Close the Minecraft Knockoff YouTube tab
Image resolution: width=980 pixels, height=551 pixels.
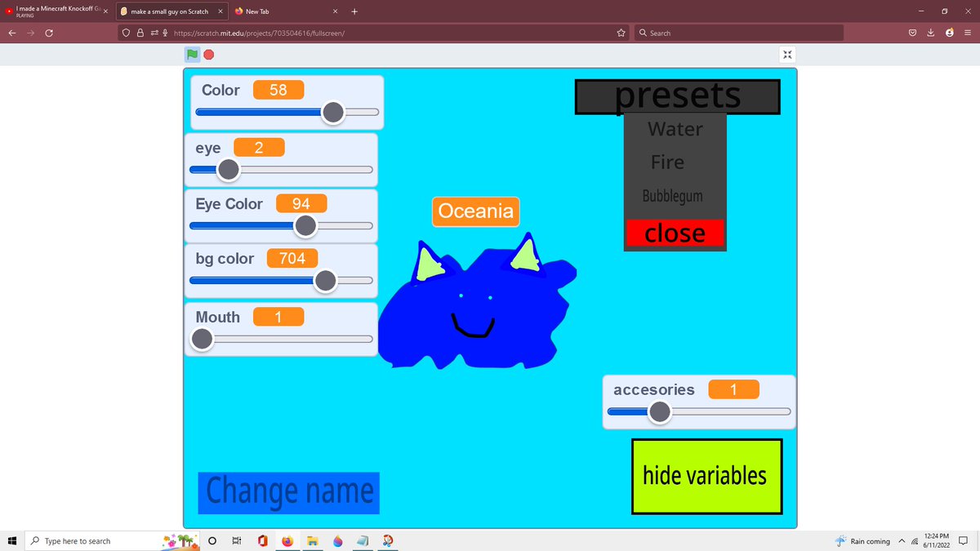coord(105,11)
